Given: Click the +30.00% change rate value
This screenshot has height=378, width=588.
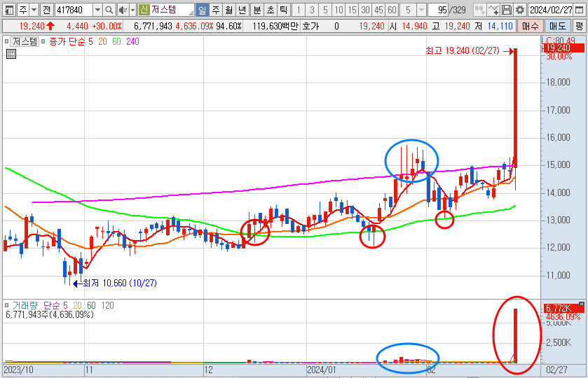Looking at the screenshot, I should click(x=107, y=26).
